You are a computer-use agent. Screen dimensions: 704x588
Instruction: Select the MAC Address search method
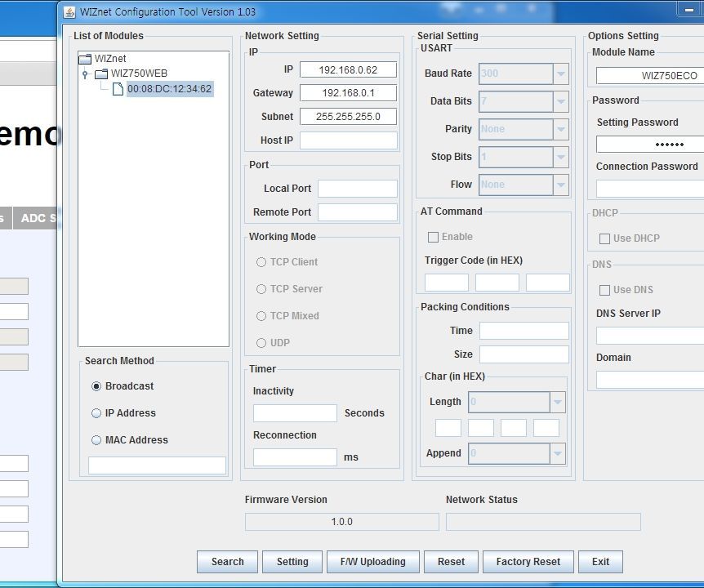[96, 439]
